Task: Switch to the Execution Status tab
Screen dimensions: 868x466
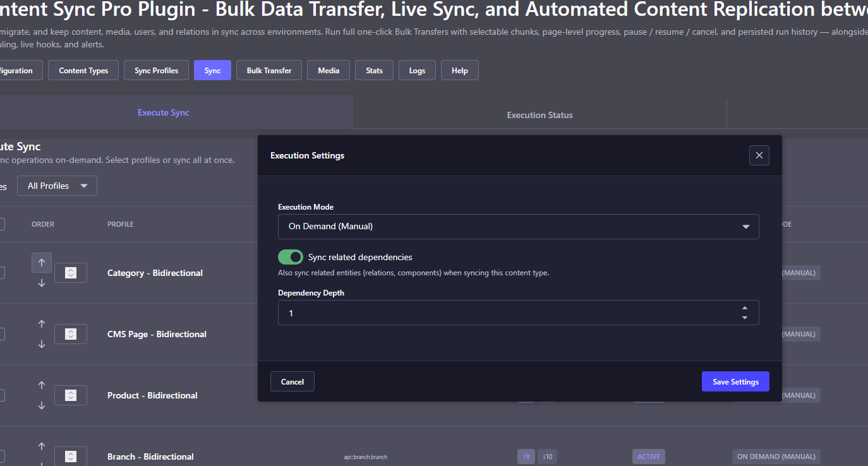Action: (x=539, y=115)
